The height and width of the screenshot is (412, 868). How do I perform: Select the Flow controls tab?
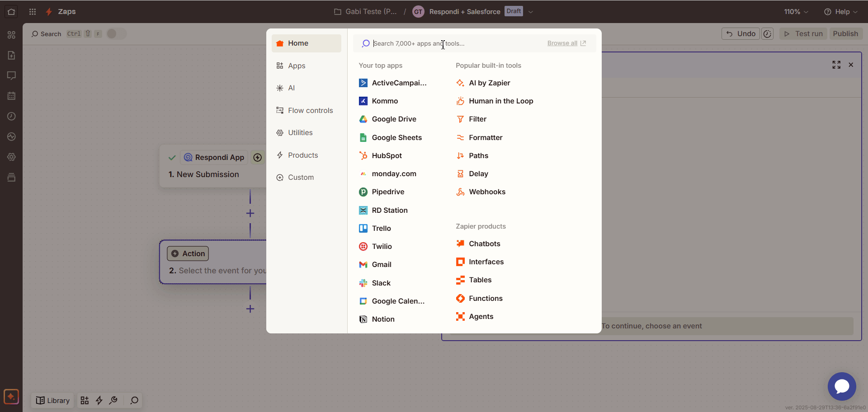307,111
